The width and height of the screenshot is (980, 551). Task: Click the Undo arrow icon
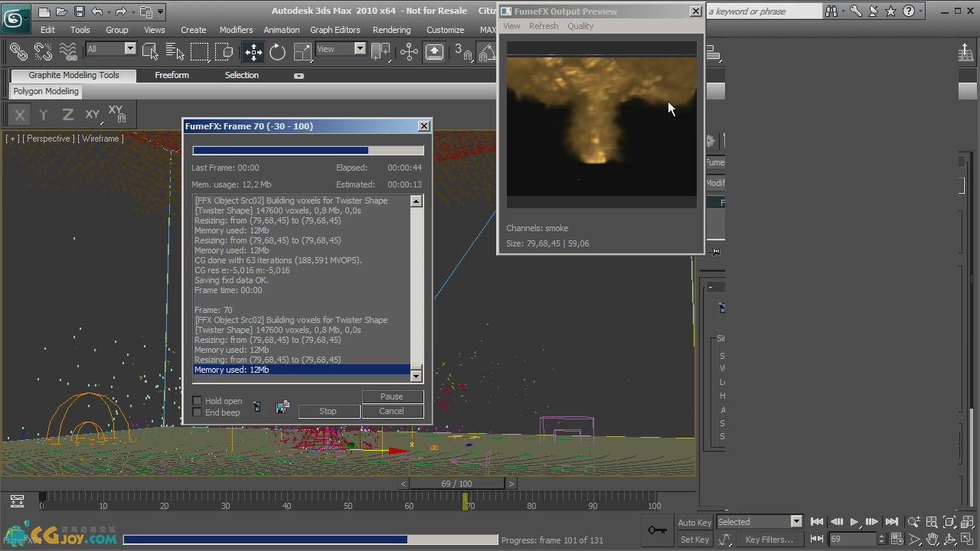coord(96,11)
